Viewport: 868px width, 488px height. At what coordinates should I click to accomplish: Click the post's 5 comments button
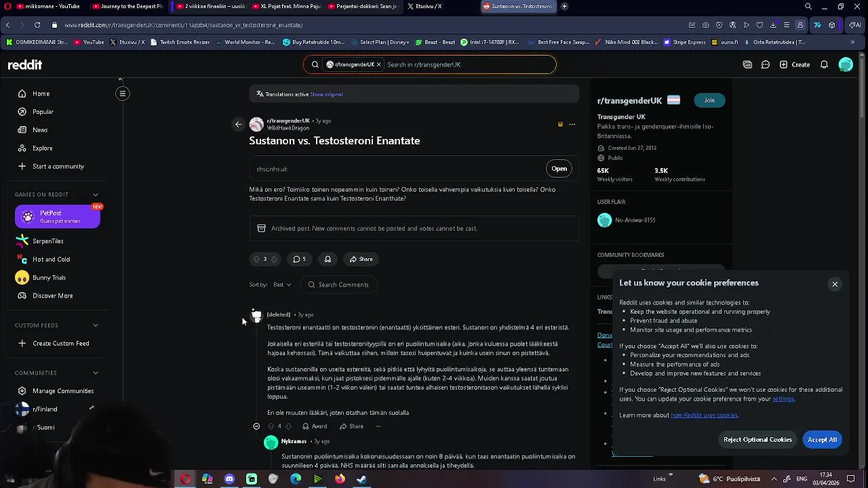pyautogui.click(x=299, y=260)
